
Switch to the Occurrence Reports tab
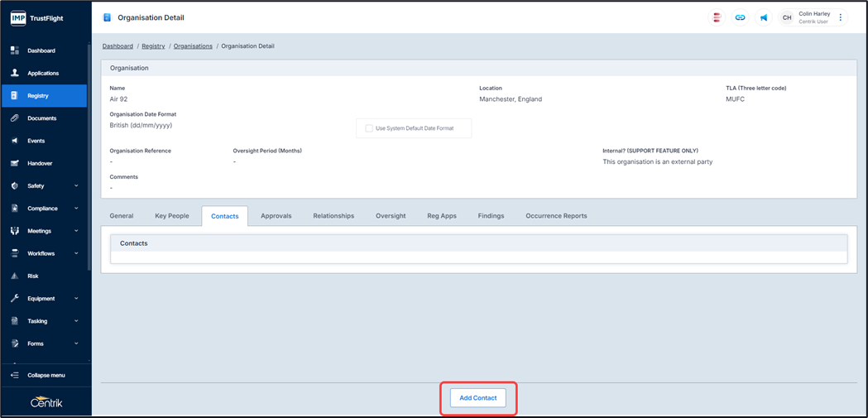(x=556, y=216)
